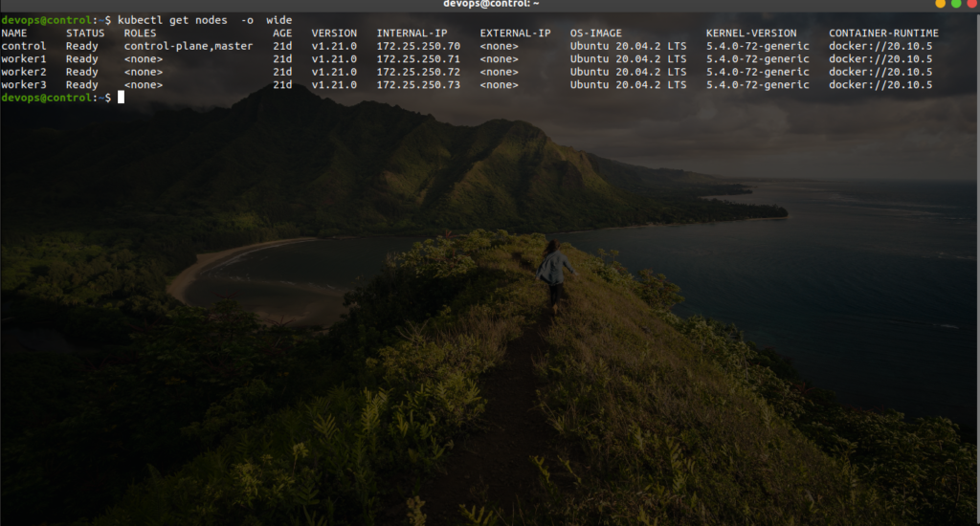Click the KERNEL-VERSION column header
This screenshot has height=526, width=980.
(x=752, y=33)
